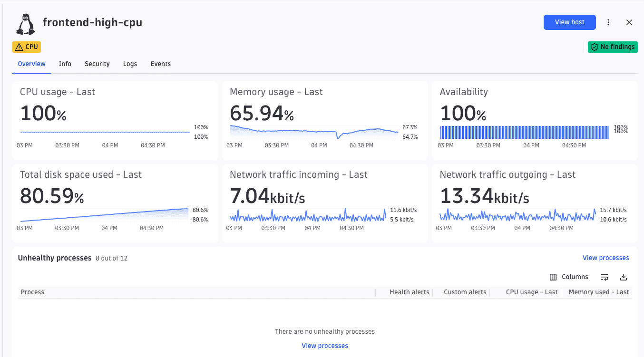Image resolution: width=644 pixels, height=357 pixels.
Task: Click the No findings shield badge
Action: [613, 47]
